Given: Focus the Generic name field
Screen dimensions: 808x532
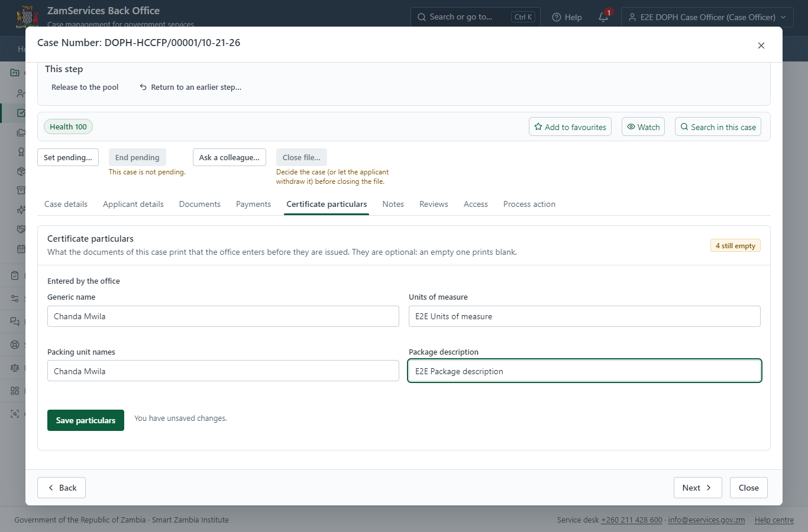Looking at the screenshot, I should pos(223,316).
